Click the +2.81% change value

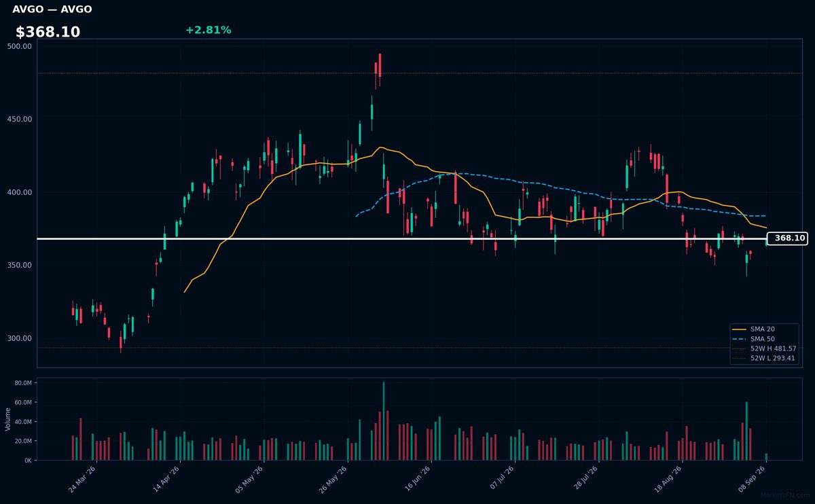[208, 30]
